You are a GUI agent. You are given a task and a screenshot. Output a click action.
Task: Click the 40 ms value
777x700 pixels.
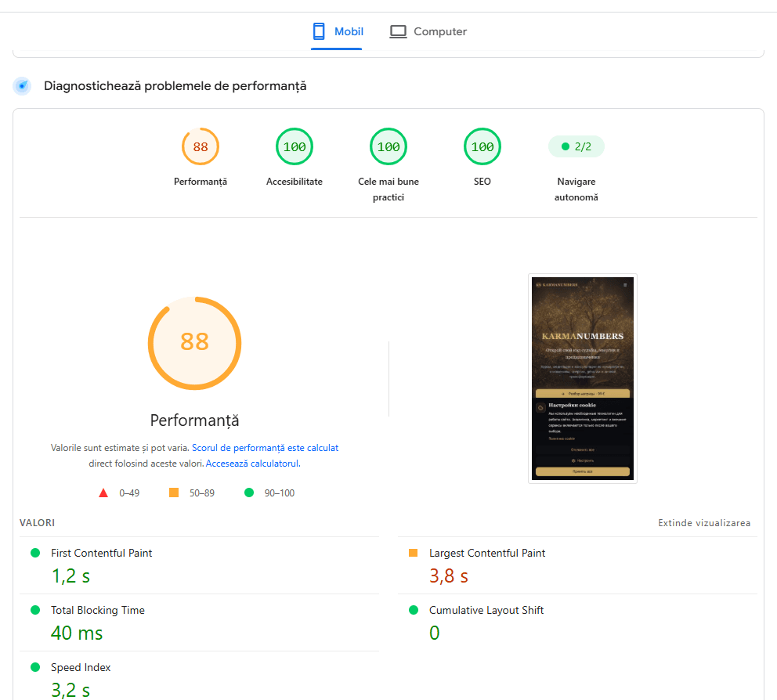click(x=77, y=633)
